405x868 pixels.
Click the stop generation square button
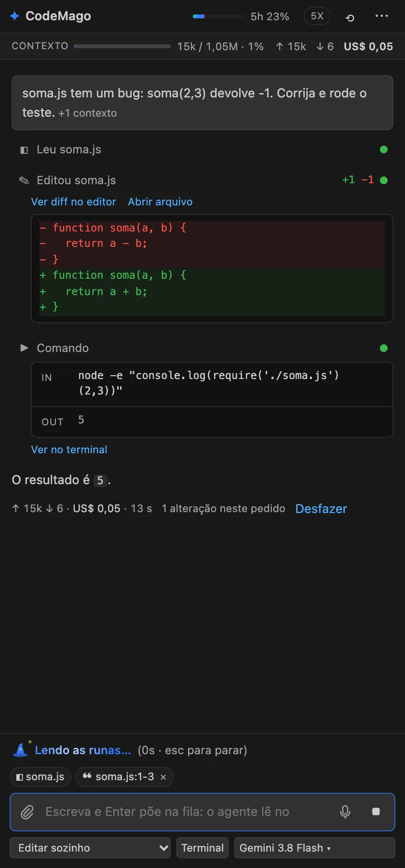pos(376,812)
